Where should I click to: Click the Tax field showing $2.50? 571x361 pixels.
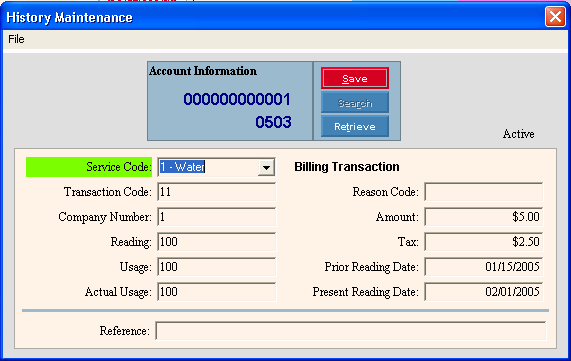tap(484, 242)
